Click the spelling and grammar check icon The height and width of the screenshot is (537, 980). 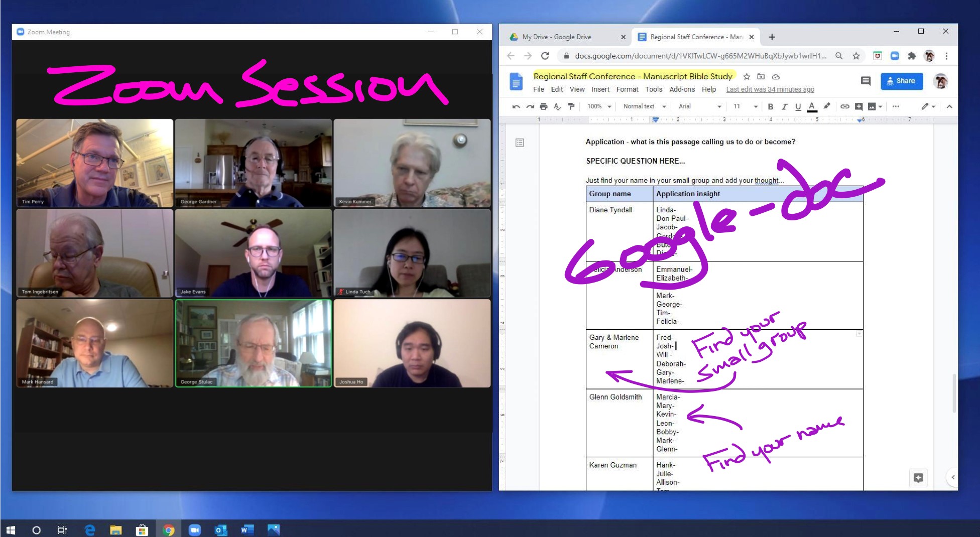[557, 106]
